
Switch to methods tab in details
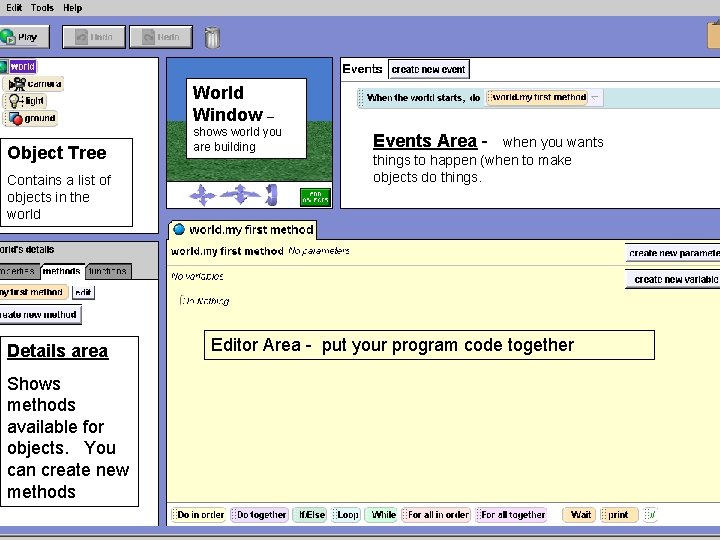click(62, 271)
